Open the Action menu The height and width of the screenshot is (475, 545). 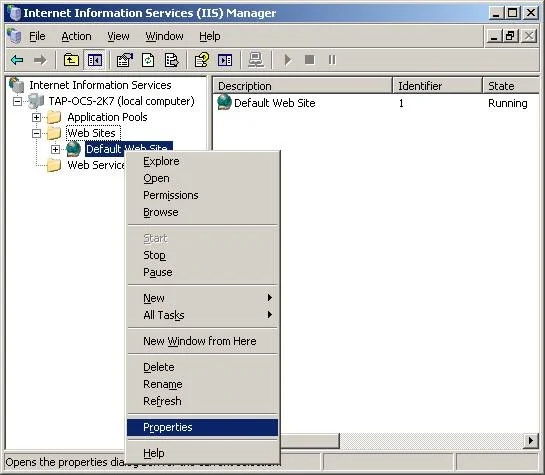[x=76, y=36]
